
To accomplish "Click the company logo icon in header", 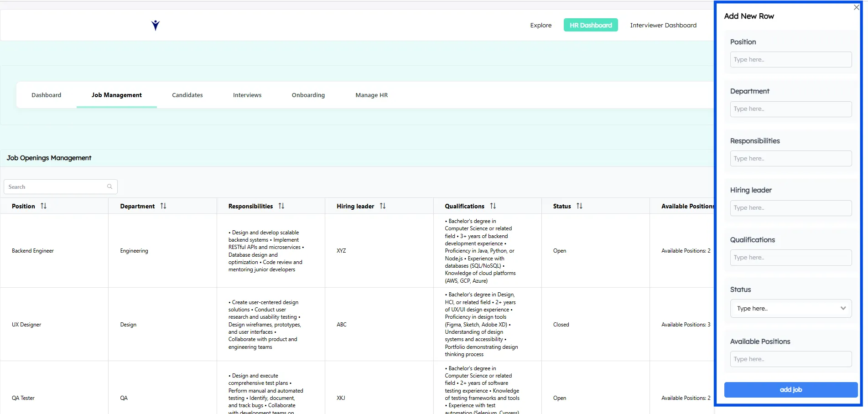I will pos(156,26).
